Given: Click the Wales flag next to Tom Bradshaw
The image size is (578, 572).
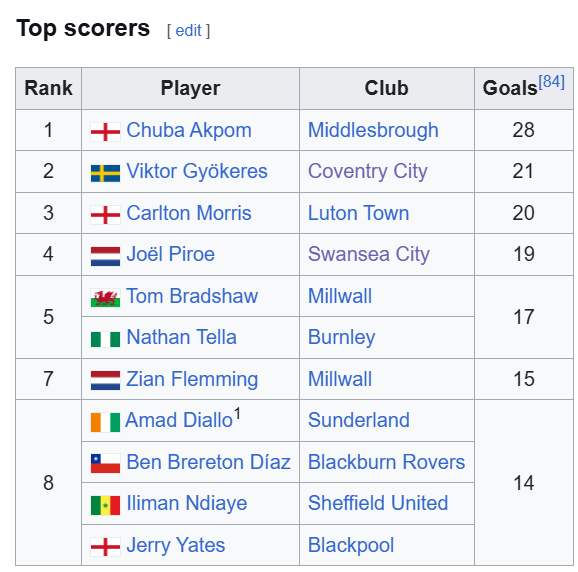Looking at the screenshot, I should tap(105, 298).
